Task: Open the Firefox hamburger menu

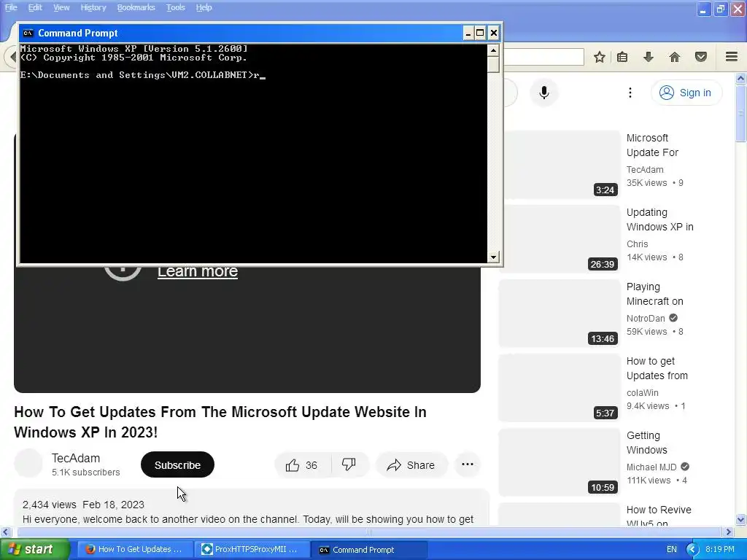Action: pyautogui.click(x=732, y=57)
